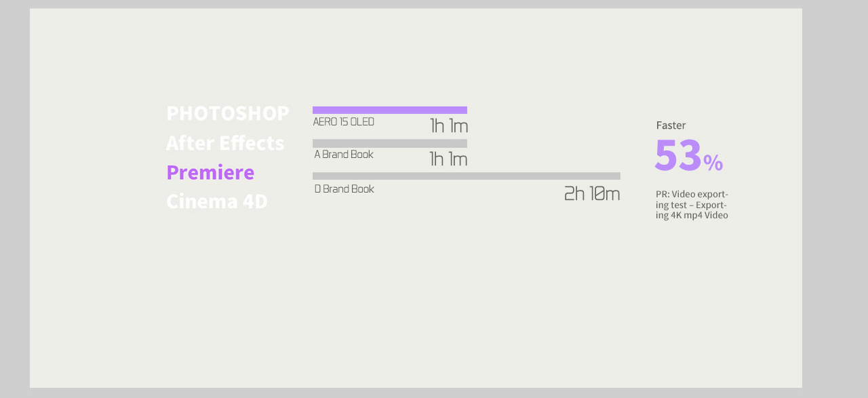868x398 pixels.
Task: Switch to the PHOTOSHOP tab
Action: coord(227,113)
